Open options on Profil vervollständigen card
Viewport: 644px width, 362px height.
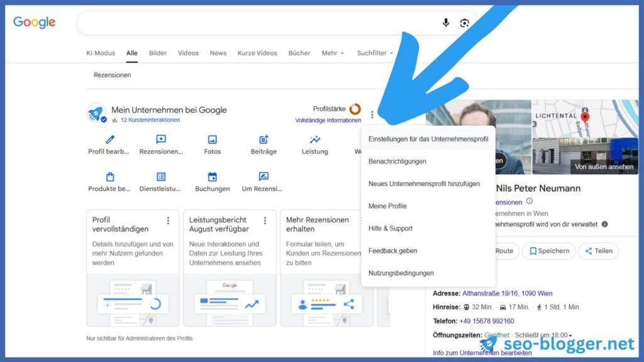pos(168,221)
